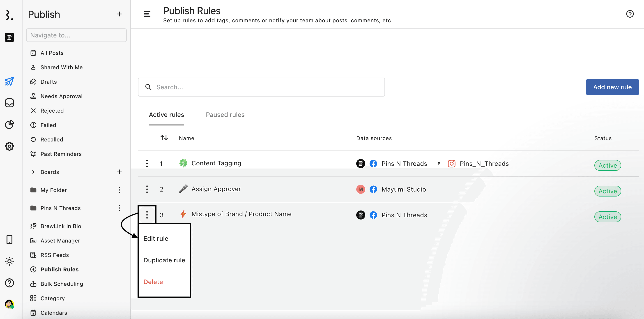Viewport: 644px width, 319px height.
Task: Choose Delete in the rule menu
Action: point(153,282)
